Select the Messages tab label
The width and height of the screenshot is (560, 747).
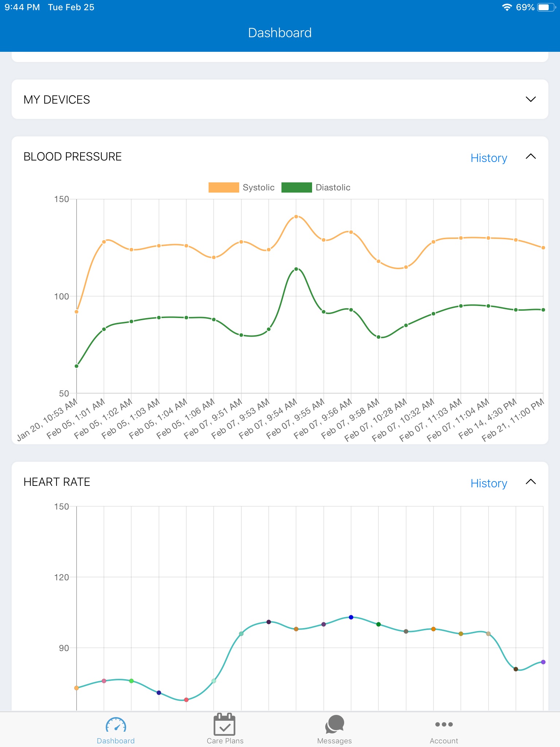(x=335, y=741)
